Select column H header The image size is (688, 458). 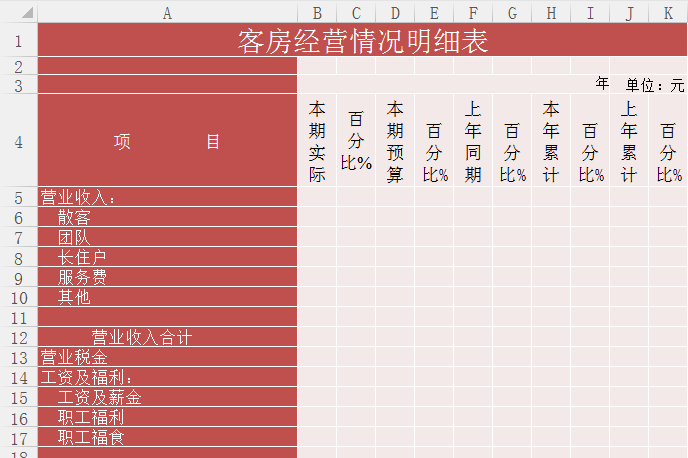click(551, 12)
